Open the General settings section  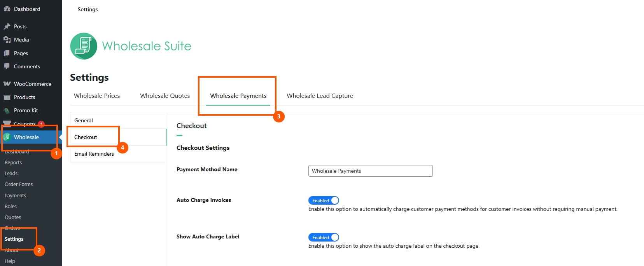[x=84, y=120]
